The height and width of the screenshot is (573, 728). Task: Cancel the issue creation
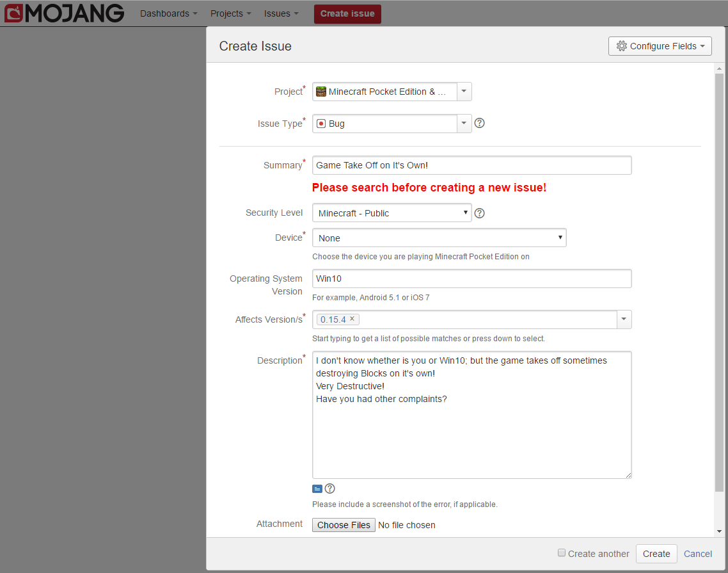[x=697, y=554]
